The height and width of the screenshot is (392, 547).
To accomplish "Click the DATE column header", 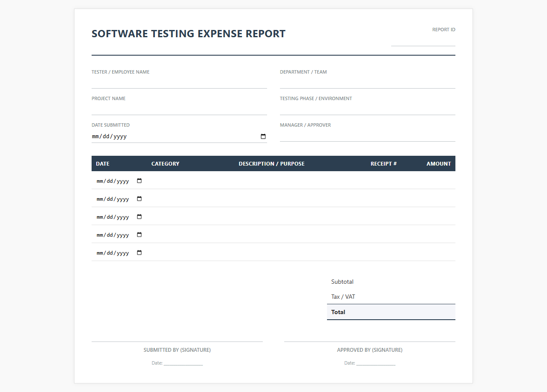I will [103, 164].
